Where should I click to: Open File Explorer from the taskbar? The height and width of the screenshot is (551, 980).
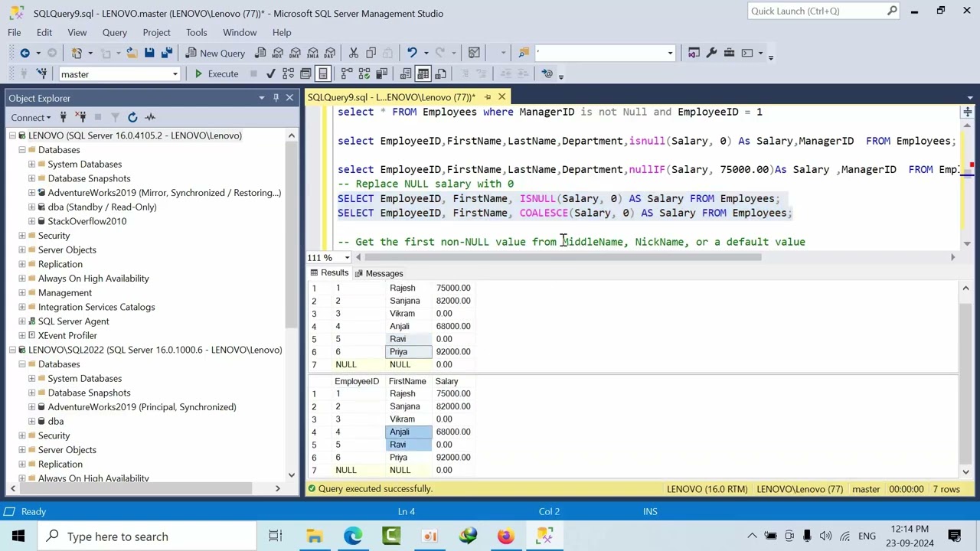[x=314, y=536]
